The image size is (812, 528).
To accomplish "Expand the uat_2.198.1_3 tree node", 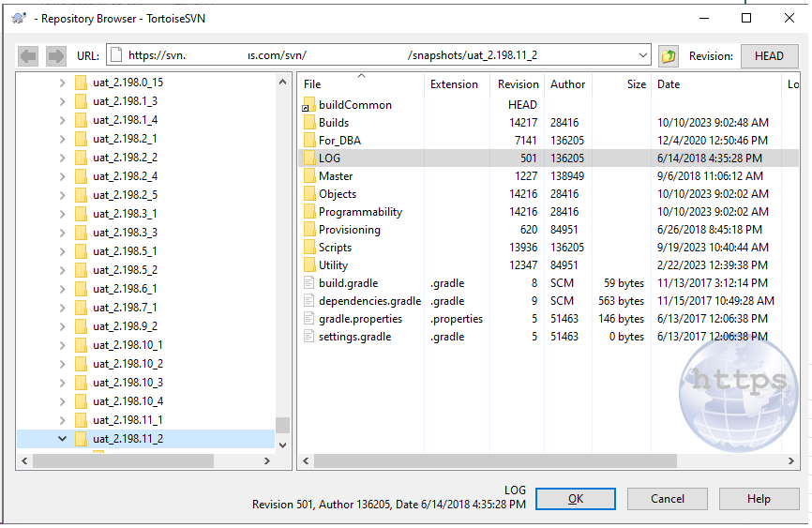I will point(62,101).
